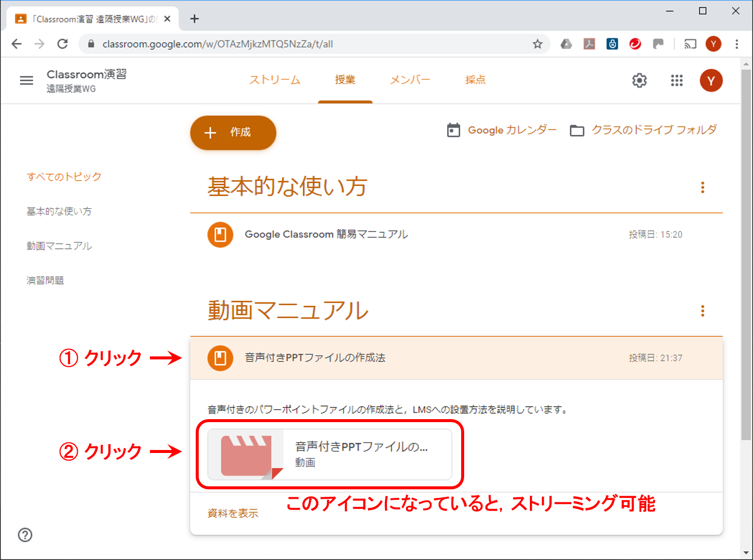This screenshot has width=753, height=560.
Task: Bookmark this page with star icon
Action: [x=537, y=44]
